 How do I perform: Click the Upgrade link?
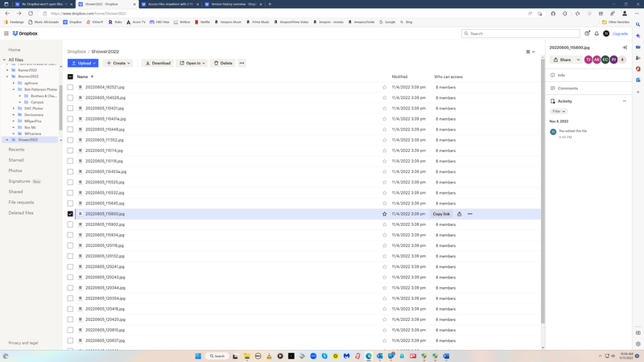coord(620,34)
